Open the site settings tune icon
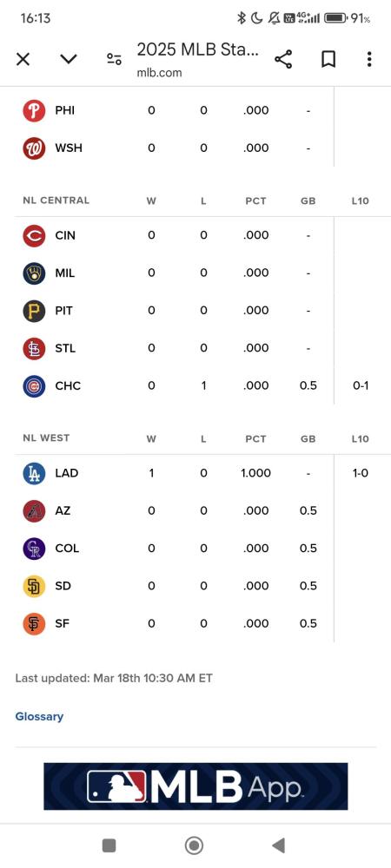391x868 pixels. tap(114, 59)
